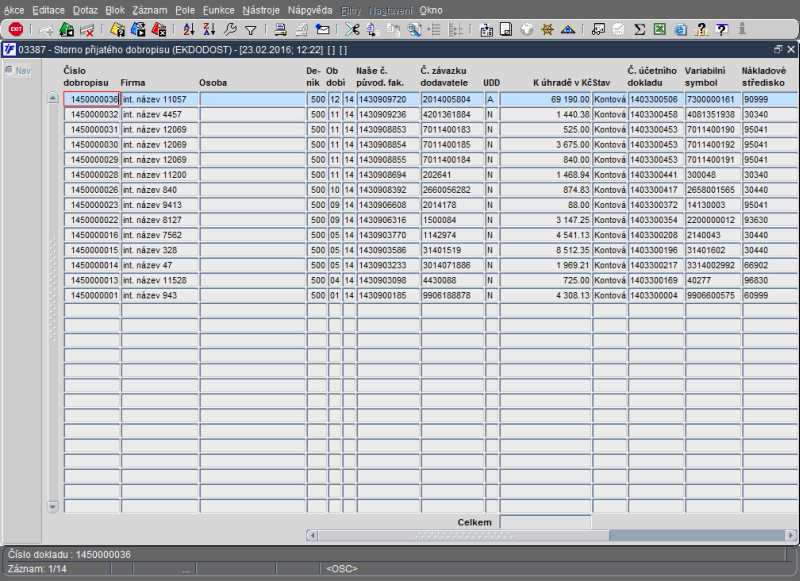Select the dobropis field 1450000032

point(92,114)
